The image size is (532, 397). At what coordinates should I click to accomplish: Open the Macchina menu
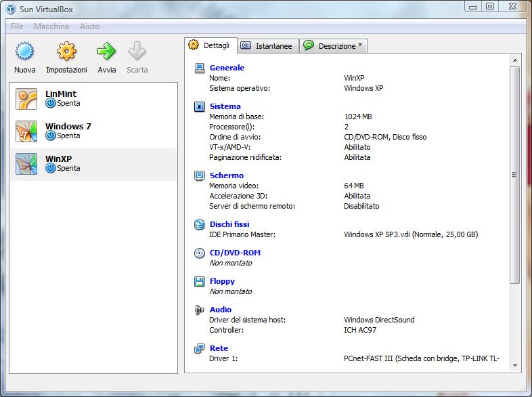[51, 26]
